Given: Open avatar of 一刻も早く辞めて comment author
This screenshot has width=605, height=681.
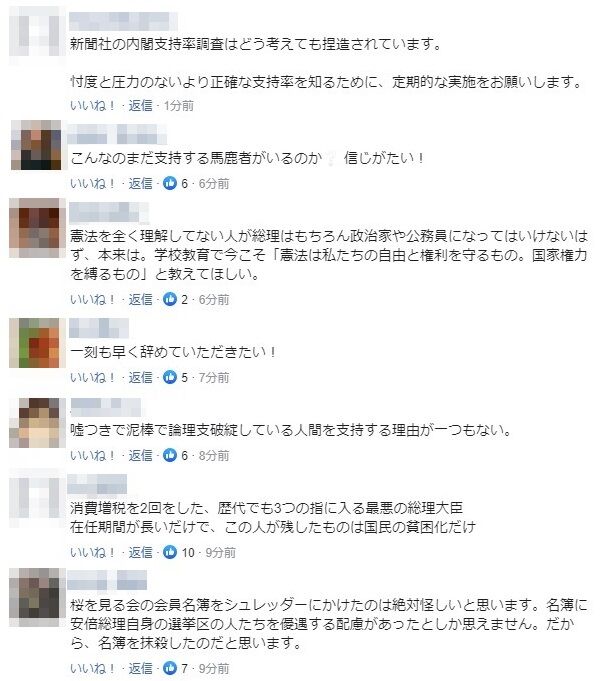Looking at the screenshot, I should point(34,343).
